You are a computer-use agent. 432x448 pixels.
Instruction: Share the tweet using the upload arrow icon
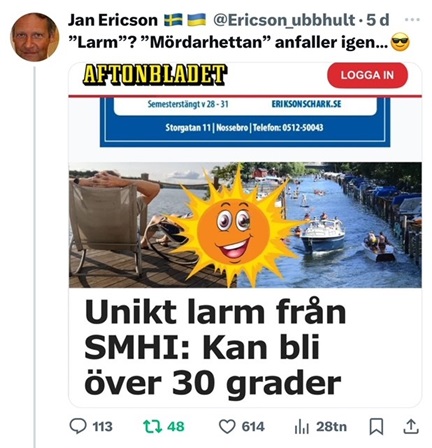[x=411, y=427]
